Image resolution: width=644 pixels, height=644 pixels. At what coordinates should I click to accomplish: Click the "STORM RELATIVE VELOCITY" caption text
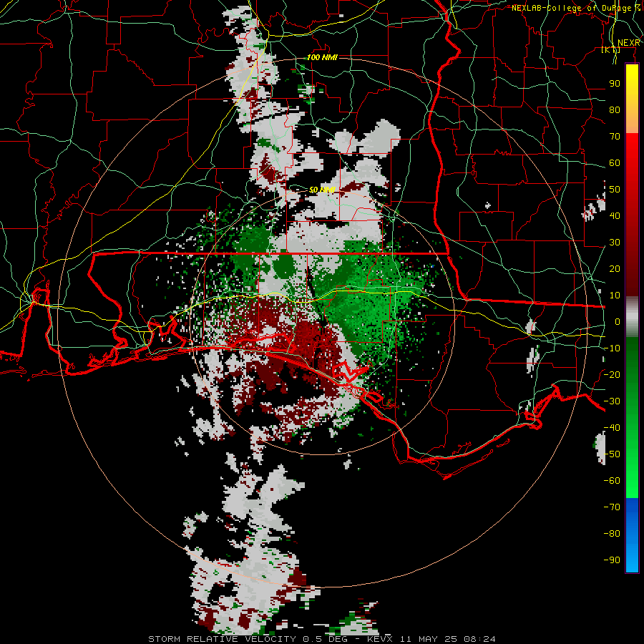click(x=222, y=639)
